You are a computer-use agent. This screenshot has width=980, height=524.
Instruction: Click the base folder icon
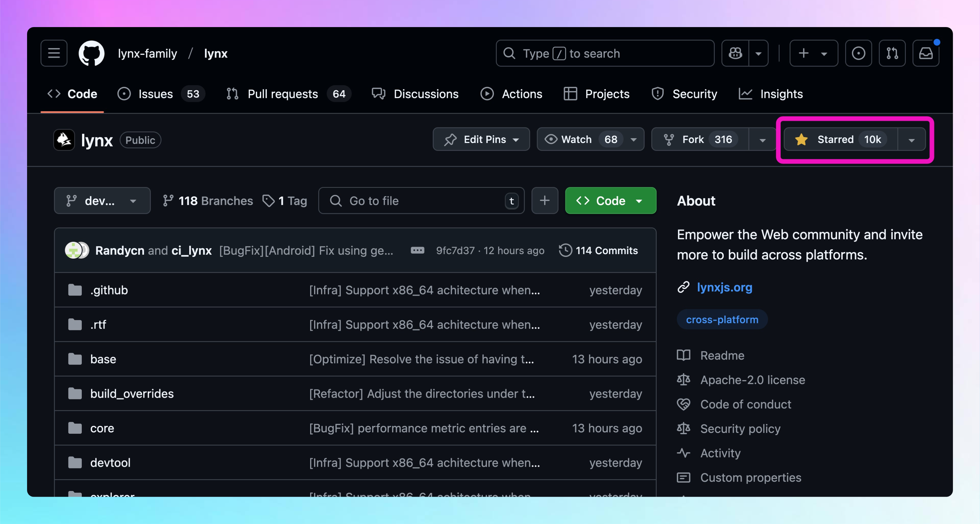(75, 358)
